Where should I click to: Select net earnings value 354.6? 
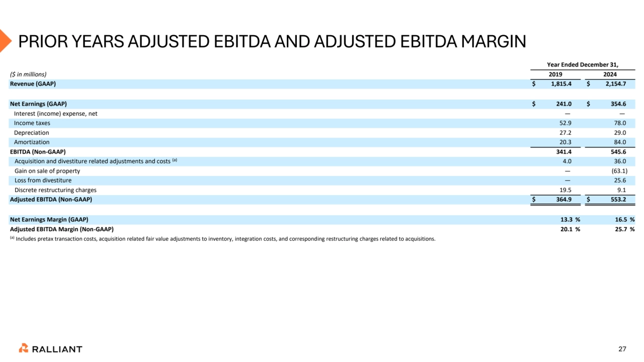pyautogui.click(x=618, y=104)
